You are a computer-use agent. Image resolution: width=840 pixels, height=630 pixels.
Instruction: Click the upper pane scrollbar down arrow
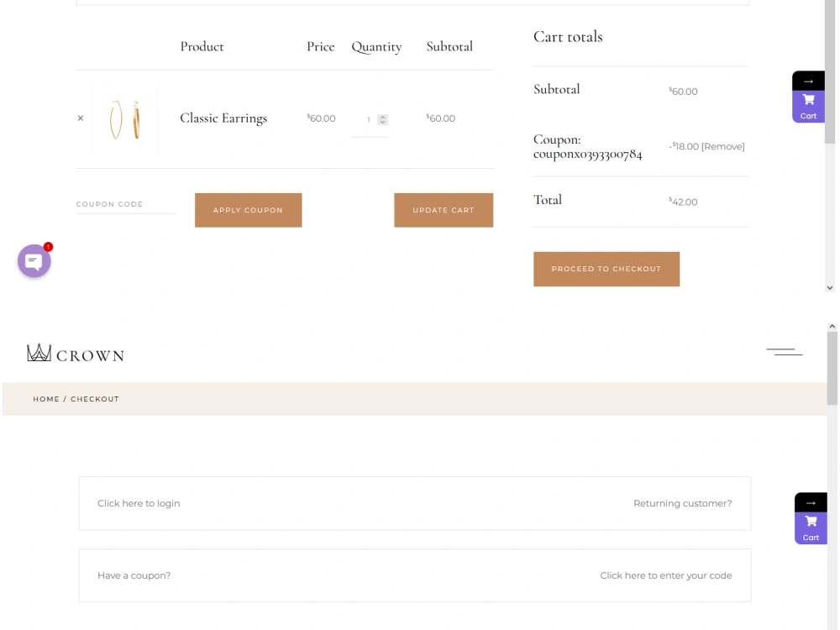[830, 287]
